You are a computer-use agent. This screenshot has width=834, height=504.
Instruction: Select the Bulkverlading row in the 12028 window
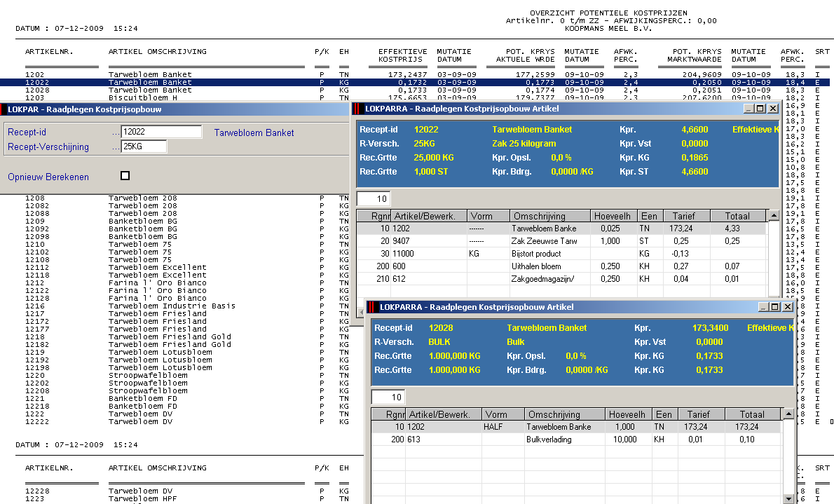[x=576, y=440]
